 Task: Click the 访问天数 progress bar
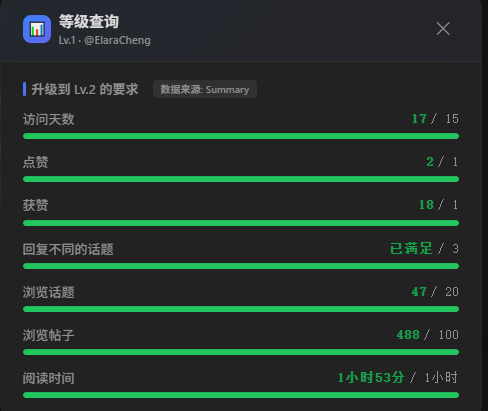click(x=241, y=136)
